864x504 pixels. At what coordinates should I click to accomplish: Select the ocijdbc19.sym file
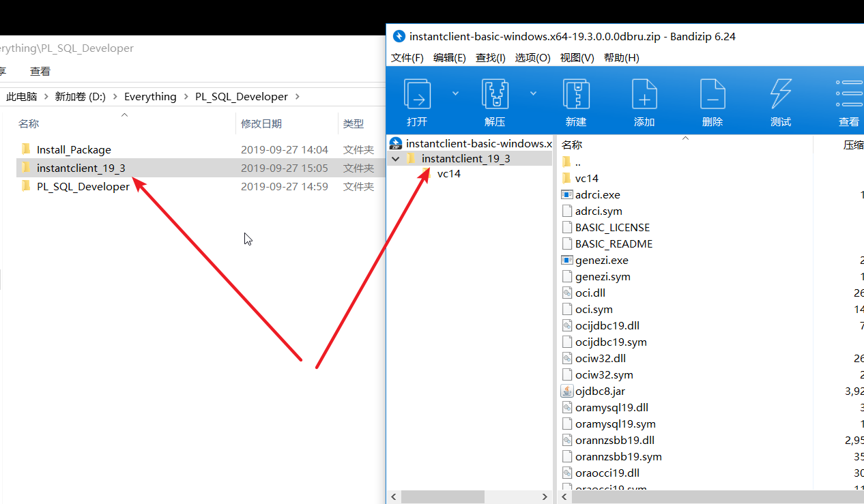(611, 342)
